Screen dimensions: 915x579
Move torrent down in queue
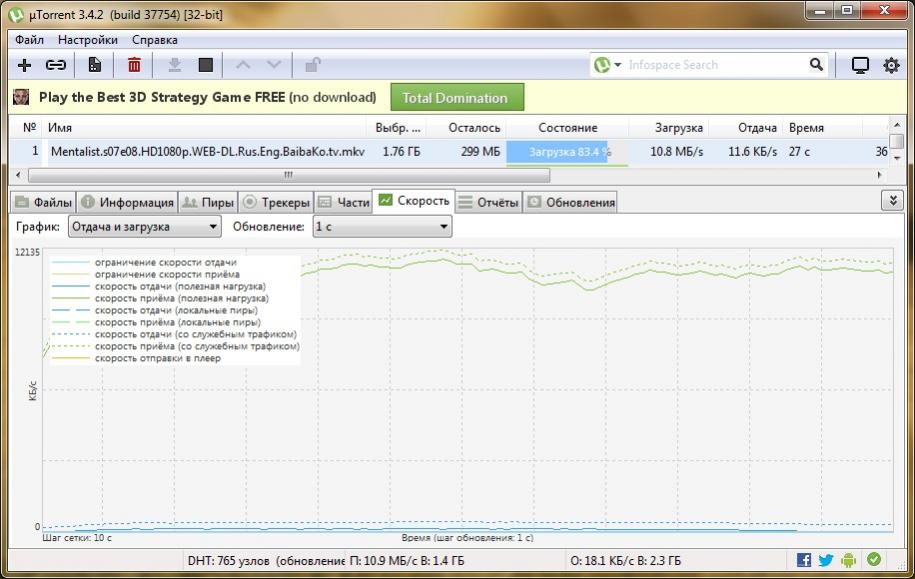coord(274,65)
